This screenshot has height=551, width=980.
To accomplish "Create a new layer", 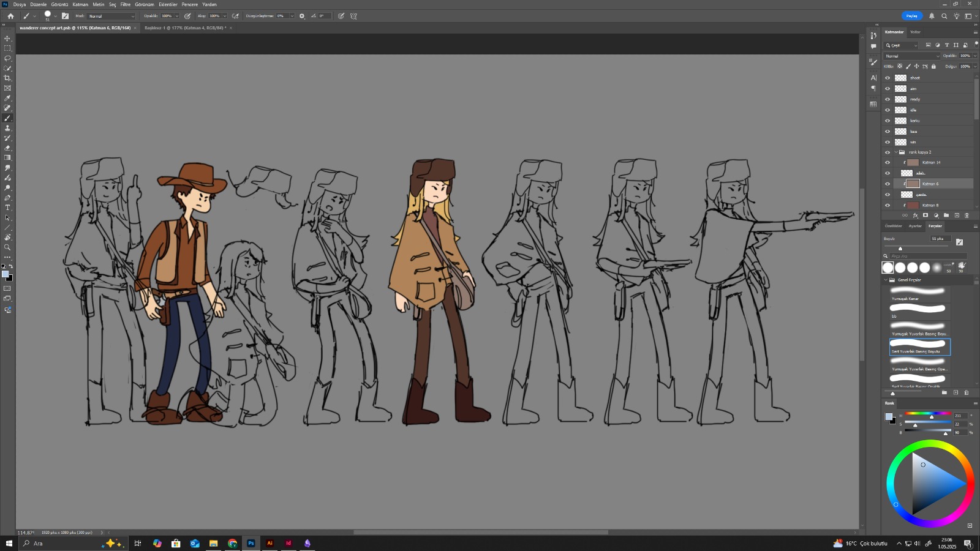I will 957,216.
